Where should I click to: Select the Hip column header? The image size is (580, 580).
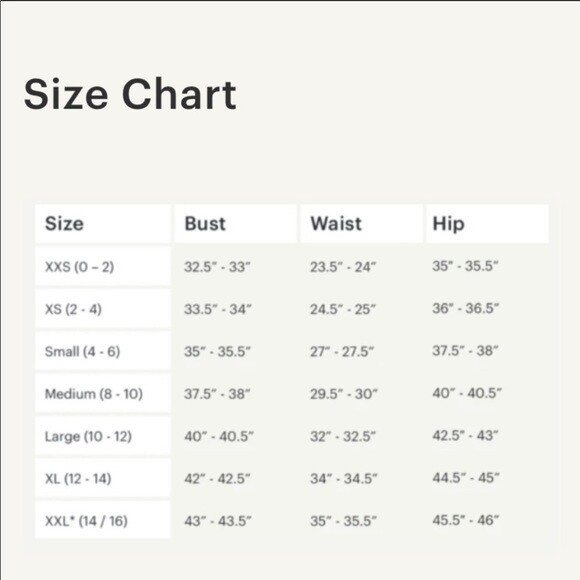pyautogui.click(x=488, y=224)
